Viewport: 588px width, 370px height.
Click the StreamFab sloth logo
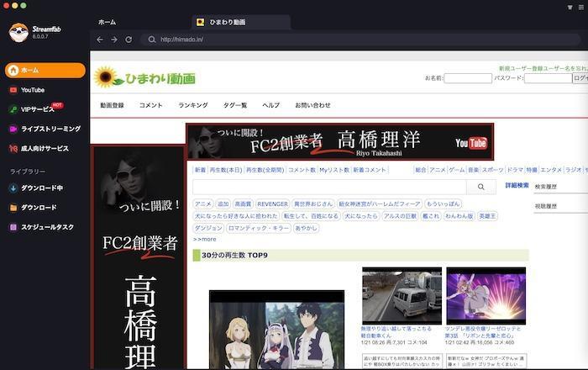18,32
